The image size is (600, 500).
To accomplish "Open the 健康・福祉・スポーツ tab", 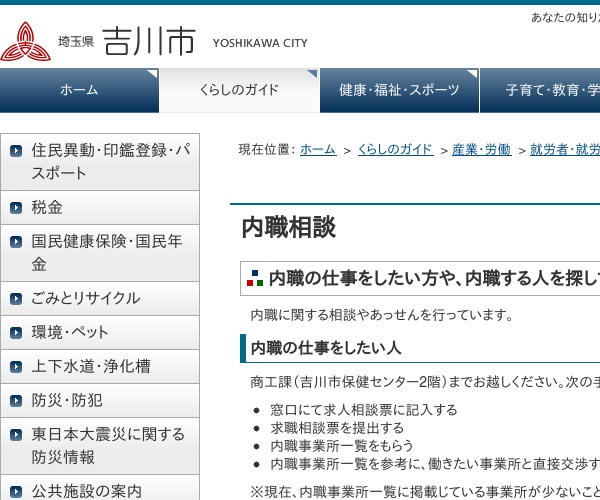I will point(399,90).
